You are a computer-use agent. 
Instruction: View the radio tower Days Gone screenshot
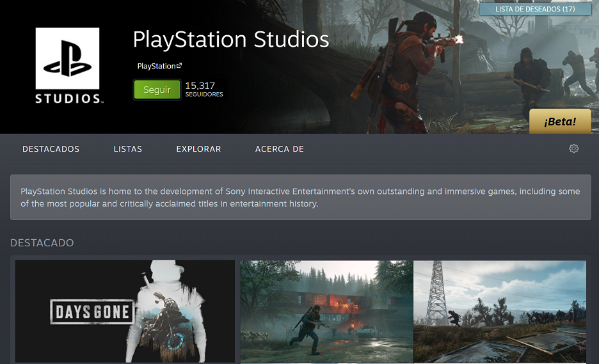(500, 312)
